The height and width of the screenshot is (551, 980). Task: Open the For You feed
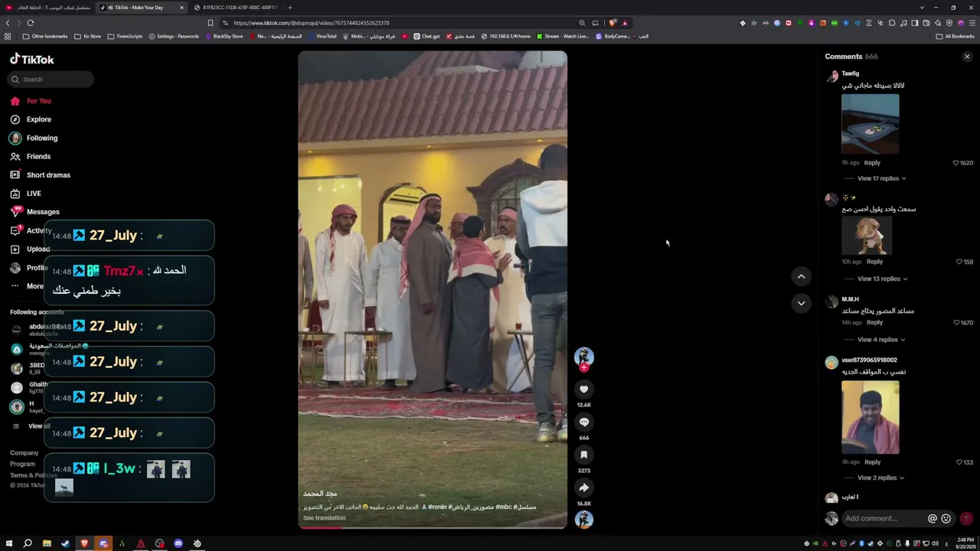pos(31,101)
